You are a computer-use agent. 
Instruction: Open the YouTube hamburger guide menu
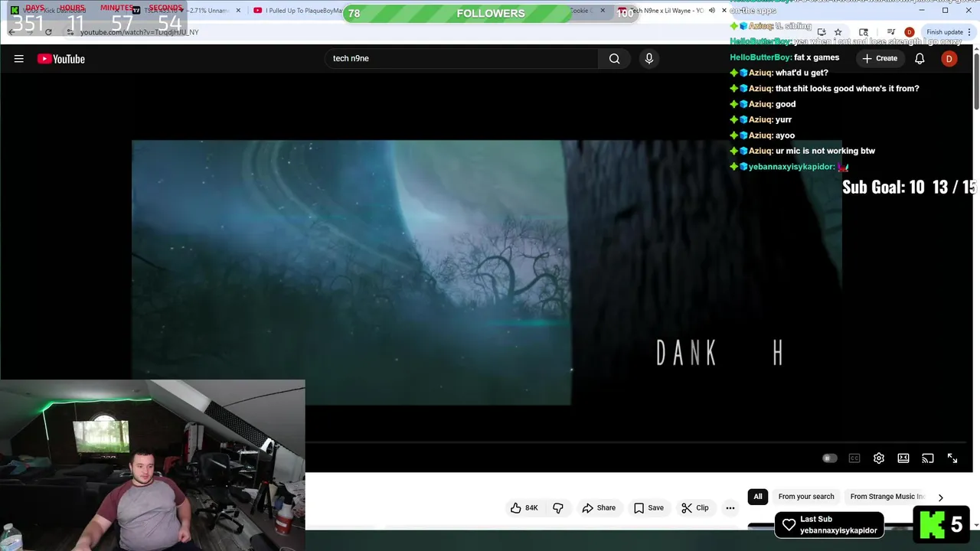click(x=19, y=59)
